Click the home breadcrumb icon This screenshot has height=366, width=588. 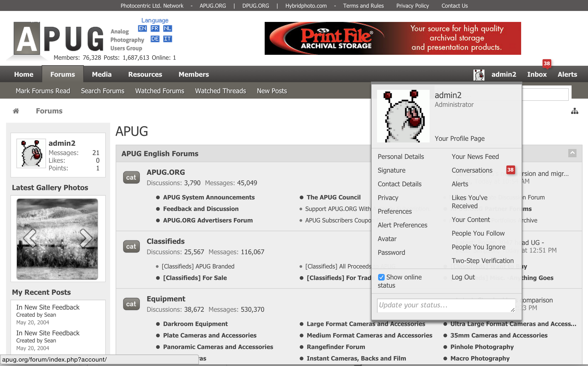[16, 111]
